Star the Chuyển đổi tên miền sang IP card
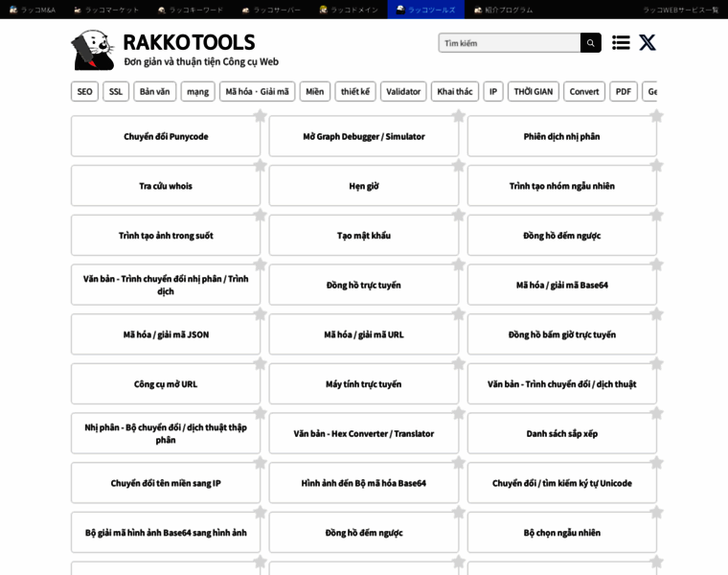The image size is (728, 575). point(260,463)
